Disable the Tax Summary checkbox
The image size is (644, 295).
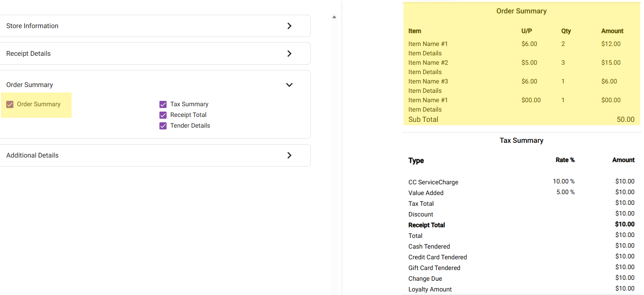[163, 104]
